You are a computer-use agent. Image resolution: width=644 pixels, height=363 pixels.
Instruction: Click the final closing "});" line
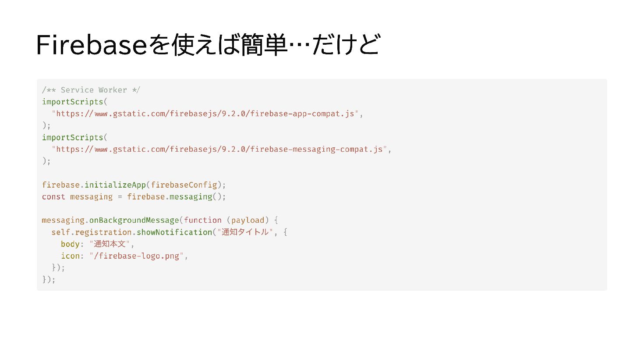pyautogui.click(x=49, y=279)
